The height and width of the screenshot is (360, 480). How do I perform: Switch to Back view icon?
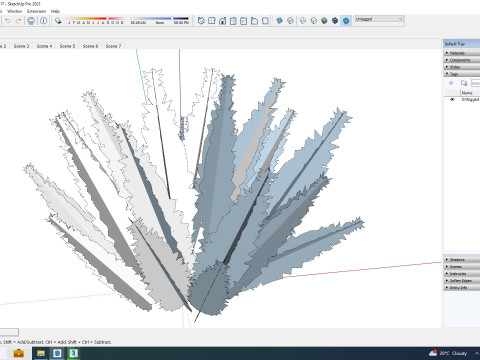point(244,21)
